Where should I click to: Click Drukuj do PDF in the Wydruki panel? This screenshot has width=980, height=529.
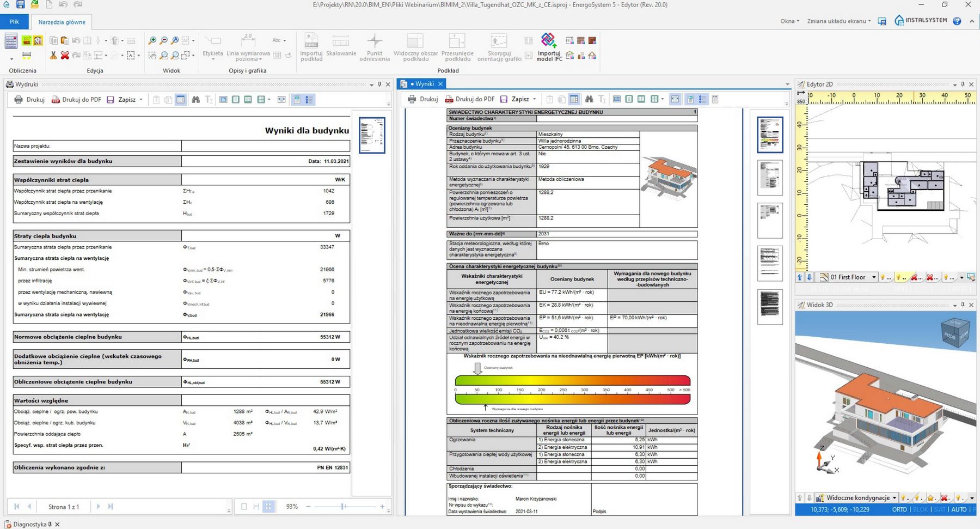(76, 100)
